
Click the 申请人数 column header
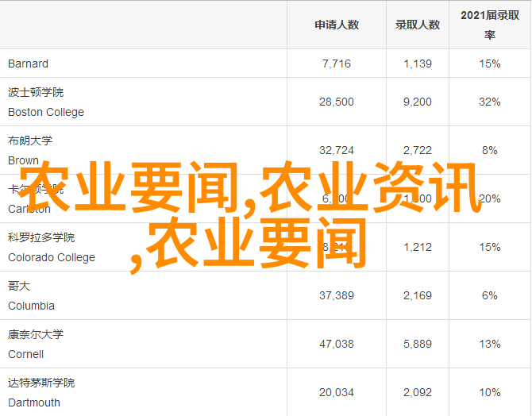tap(337, 25)
